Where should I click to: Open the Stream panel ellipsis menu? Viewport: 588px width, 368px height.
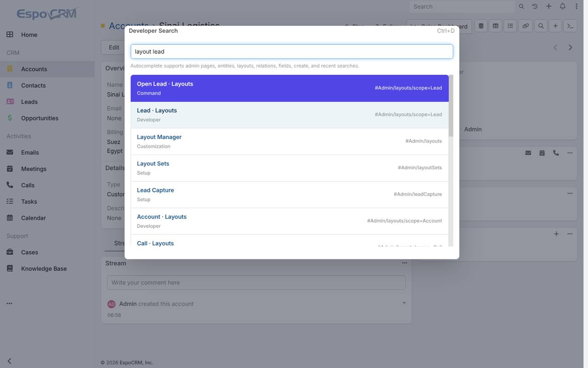[x=405, y=263]
